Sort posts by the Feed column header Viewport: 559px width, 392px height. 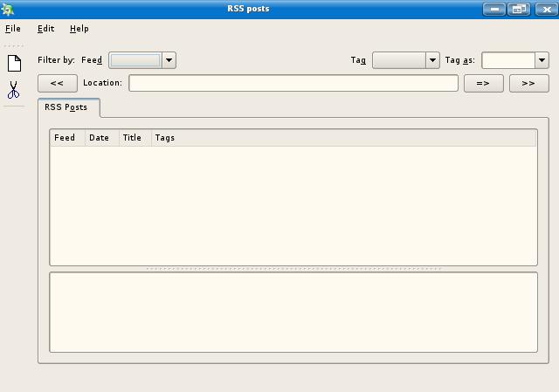tap(66, 138)
